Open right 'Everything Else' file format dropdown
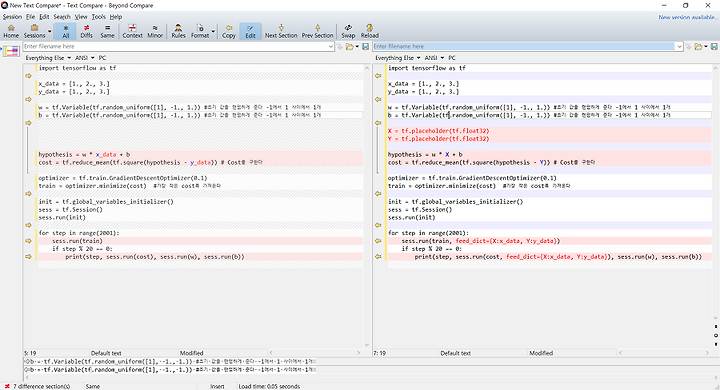 click(x=398, y=58)
